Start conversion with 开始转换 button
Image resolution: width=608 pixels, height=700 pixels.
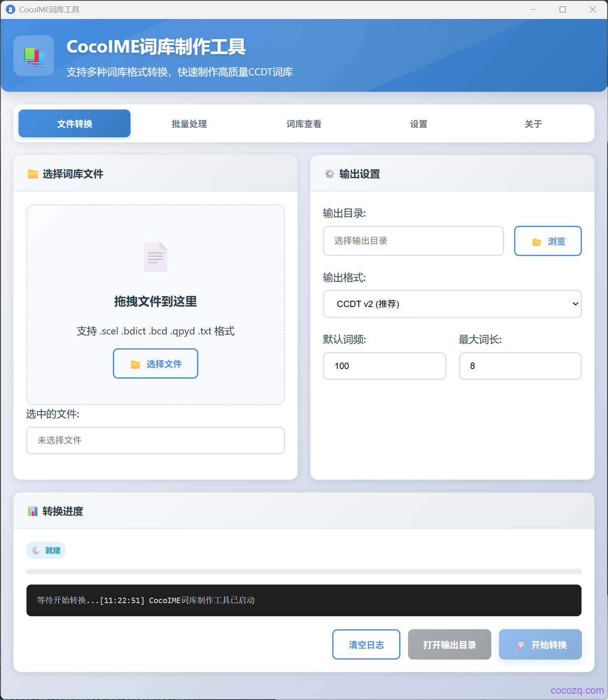point(540,644)
